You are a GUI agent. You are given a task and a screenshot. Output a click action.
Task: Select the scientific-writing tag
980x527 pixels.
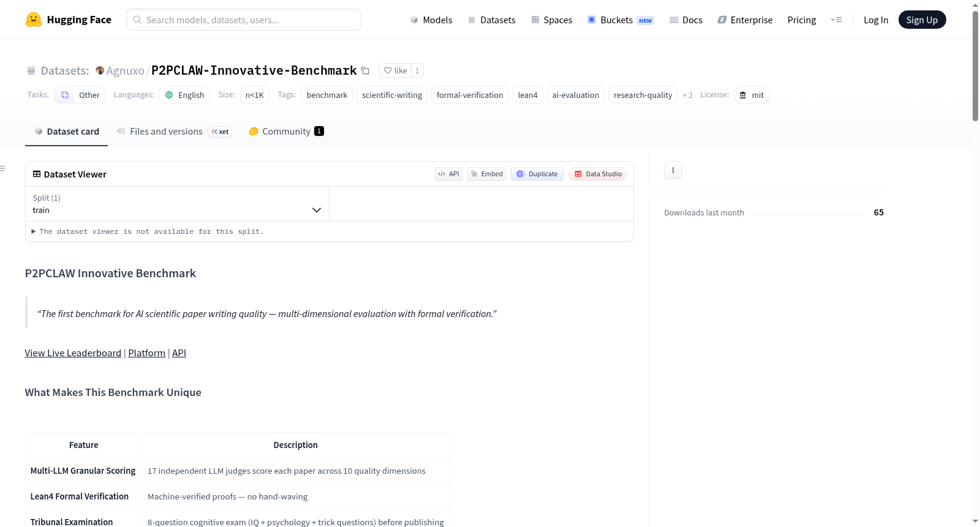coord(392,95)
